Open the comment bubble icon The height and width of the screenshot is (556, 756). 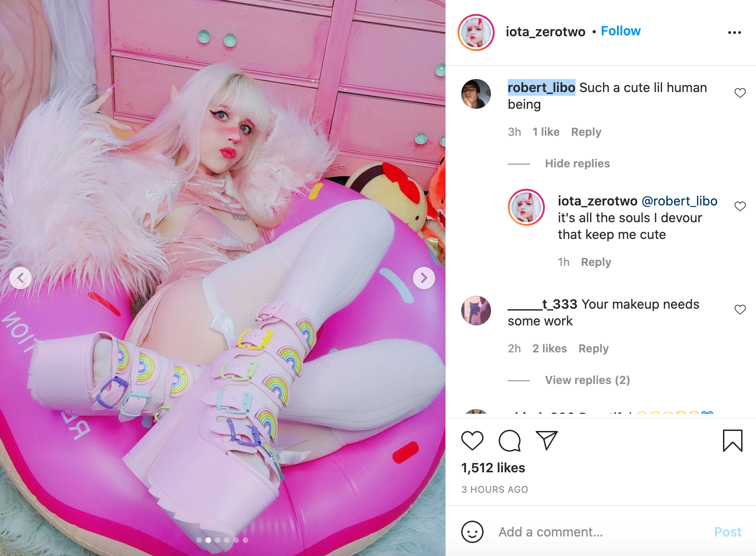pyautogui.click(x=510, y=441)
